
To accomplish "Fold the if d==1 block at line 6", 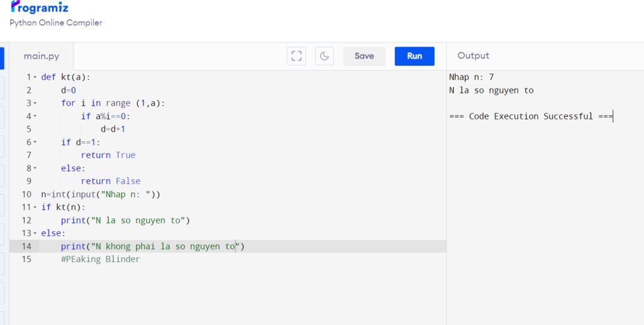I will [35, 142].
